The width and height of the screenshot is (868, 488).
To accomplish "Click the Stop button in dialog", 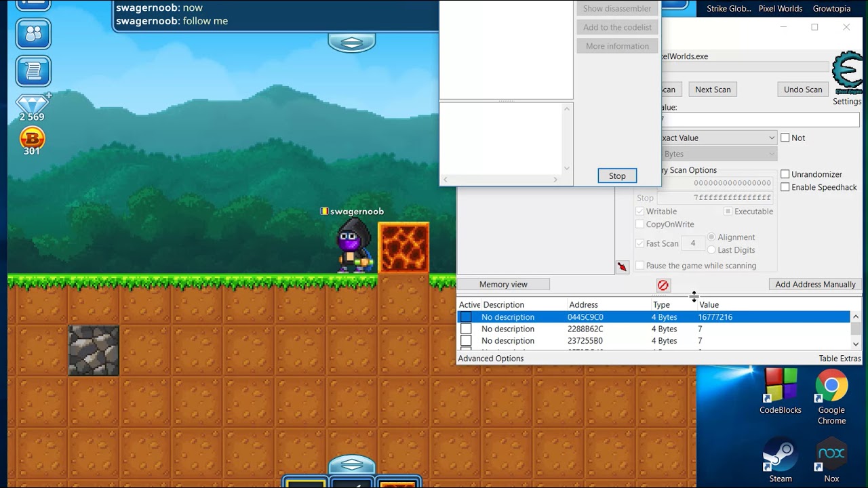I will pyautogui.click(x=617, y=176).
